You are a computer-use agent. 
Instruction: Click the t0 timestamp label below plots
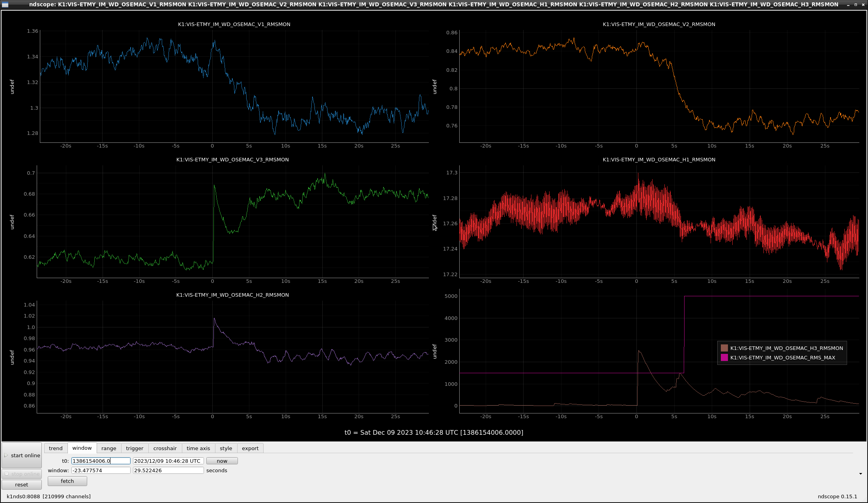434,432
